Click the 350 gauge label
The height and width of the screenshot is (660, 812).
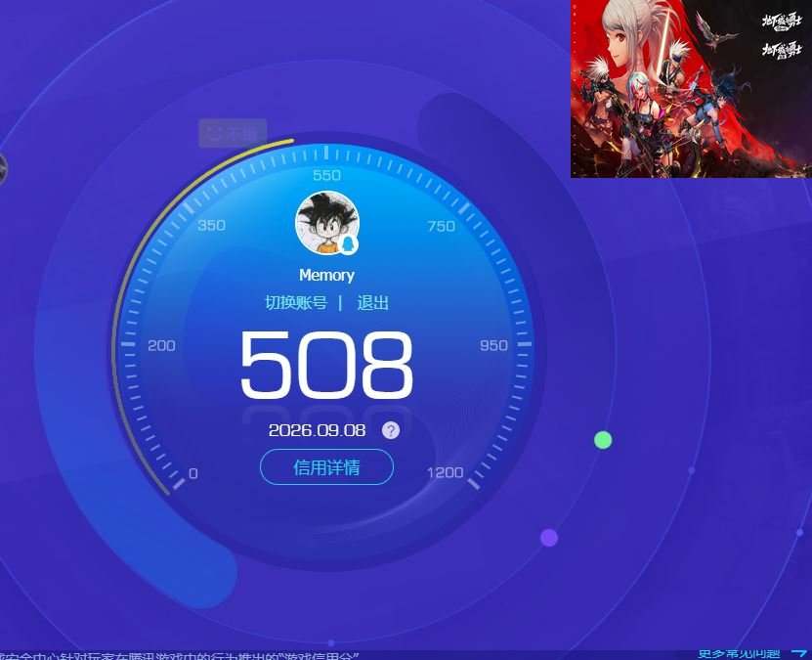[211, 225]
